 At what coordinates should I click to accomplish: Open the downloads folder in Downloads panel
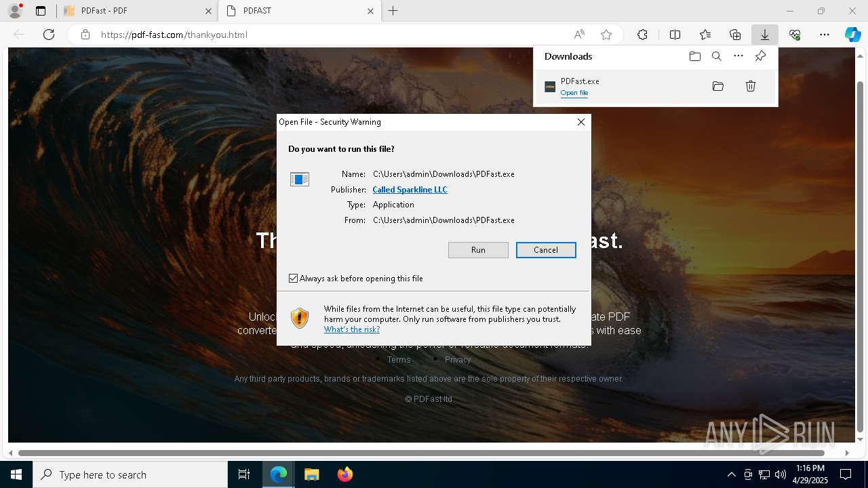[x=694, y=56]
